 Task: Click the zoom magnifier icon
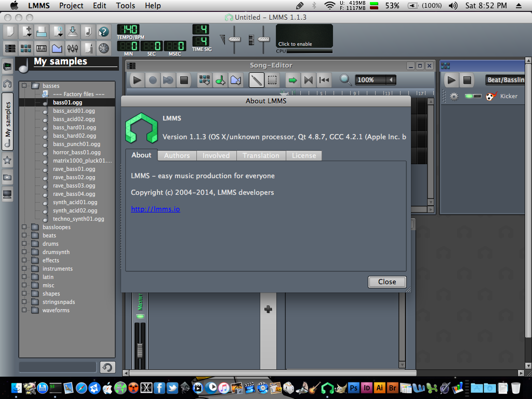345,80
